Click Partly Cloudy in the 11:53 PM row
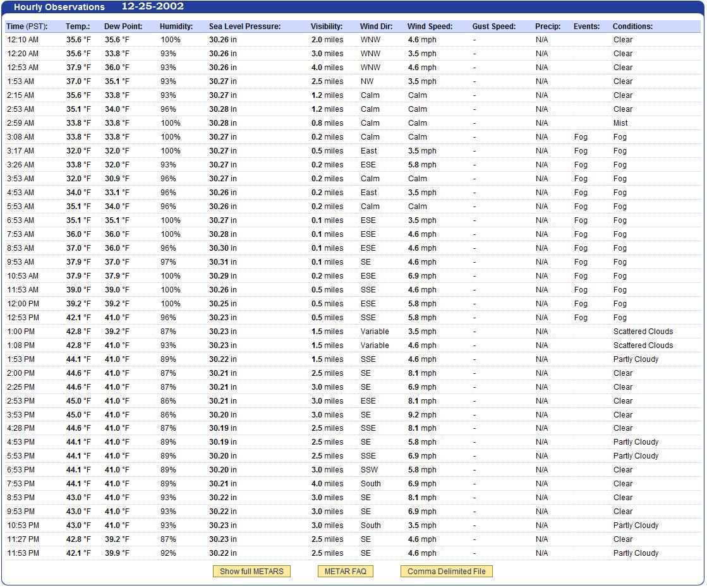Image resolution: width=707 pixels, height=588 pixels. [x=636, y=553]
